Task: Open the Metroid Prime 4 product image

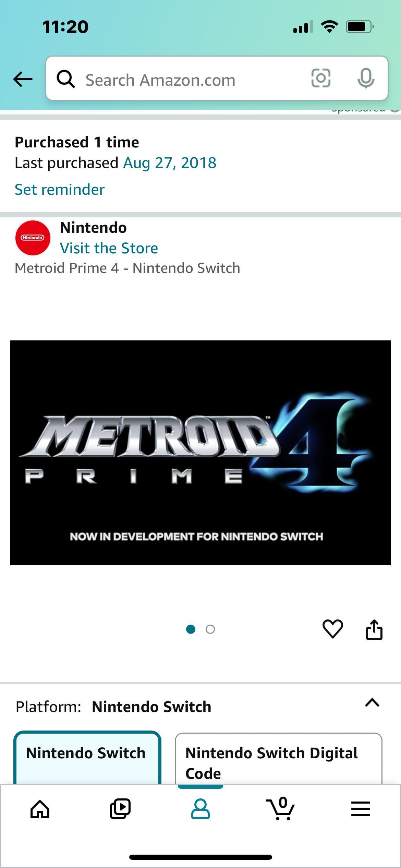Action: tap(200, 453)
